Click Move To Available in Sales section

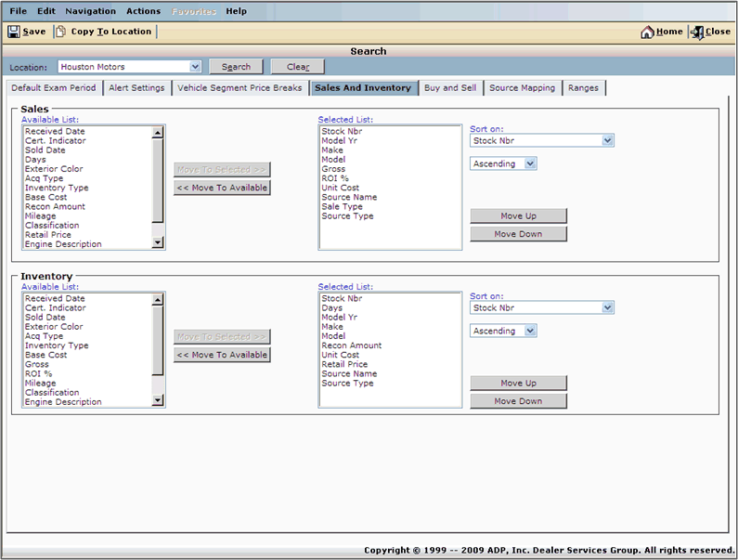pos(222,188)
